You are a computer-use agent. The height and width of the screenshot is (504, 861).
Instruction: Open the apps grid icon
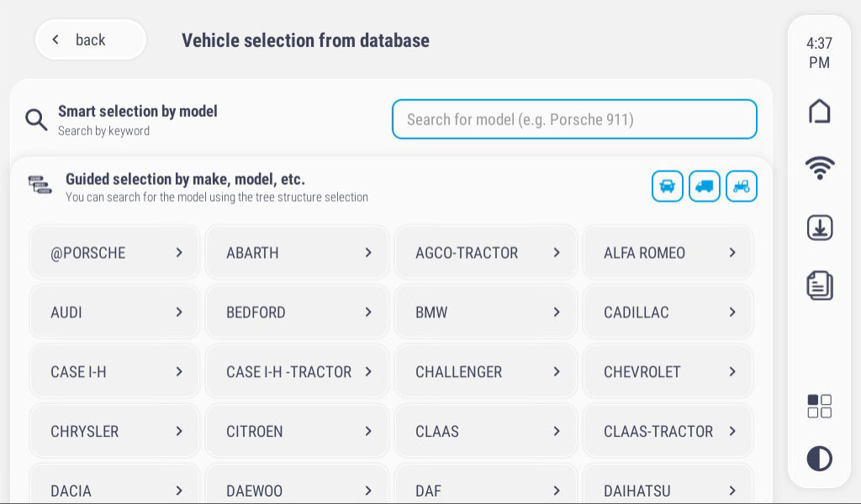pyautogui.click(x=819, y=406)
